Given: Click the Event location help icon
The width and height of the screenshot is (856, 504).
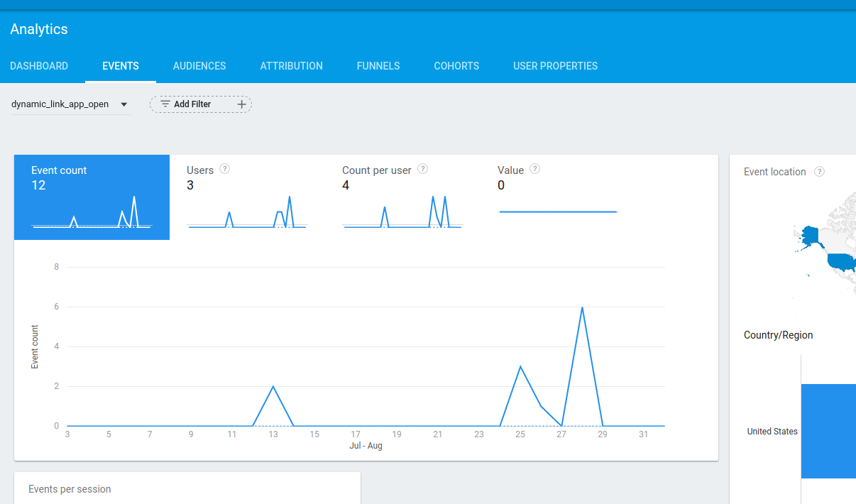Looking at the screenshot, I should [819, 171].
